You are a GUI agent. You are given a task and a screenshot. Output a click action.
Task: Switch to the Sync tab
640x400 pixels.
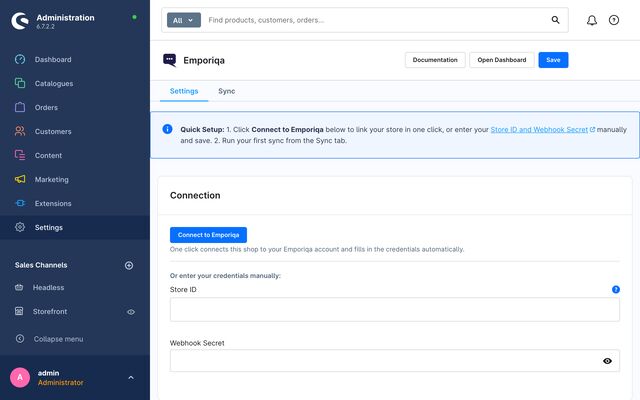227,91
